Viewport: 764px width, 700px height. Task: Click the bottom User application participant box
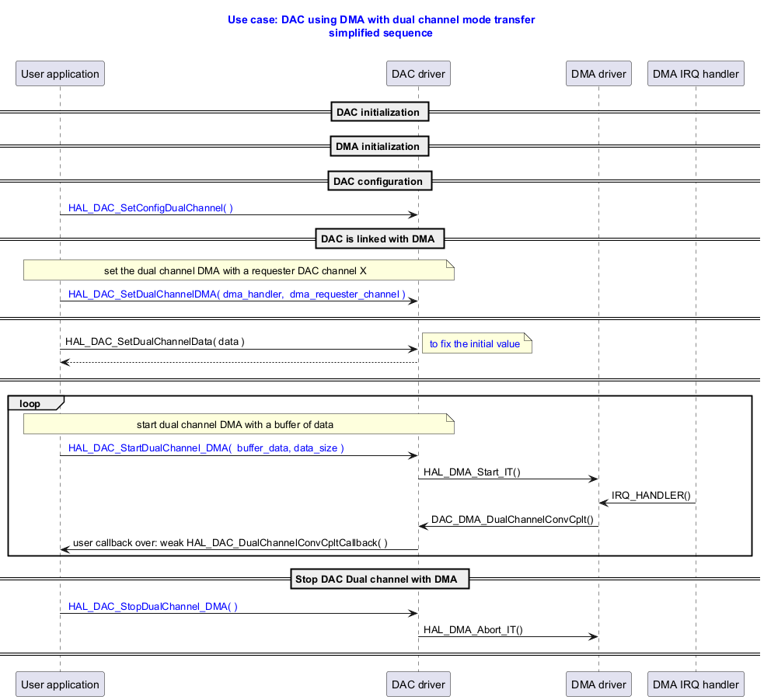pyautogui.click(x=60, y=684)
